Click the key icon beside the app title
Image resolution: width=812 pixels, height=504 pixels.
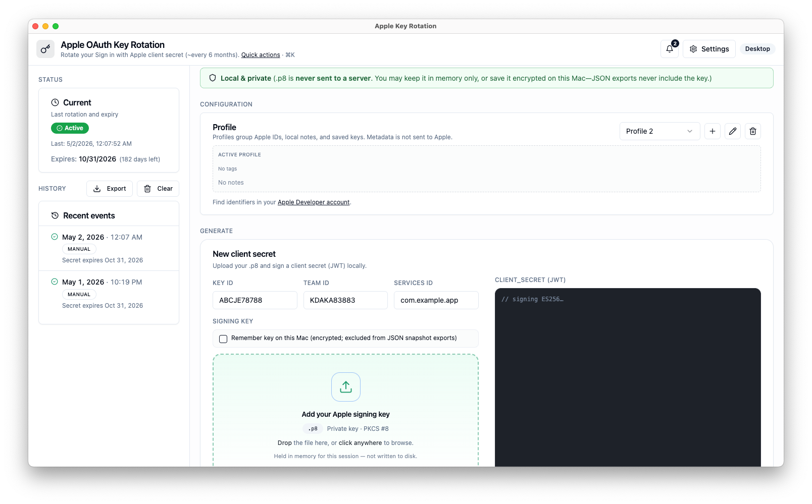coord(45,49)
